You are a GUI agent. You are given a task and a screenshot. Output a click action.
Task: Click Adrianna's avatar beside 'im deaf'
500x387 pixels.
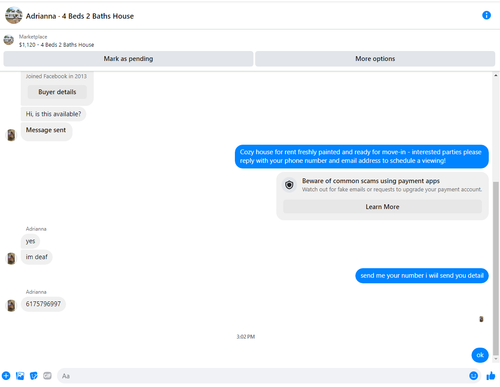coord(11,258)
